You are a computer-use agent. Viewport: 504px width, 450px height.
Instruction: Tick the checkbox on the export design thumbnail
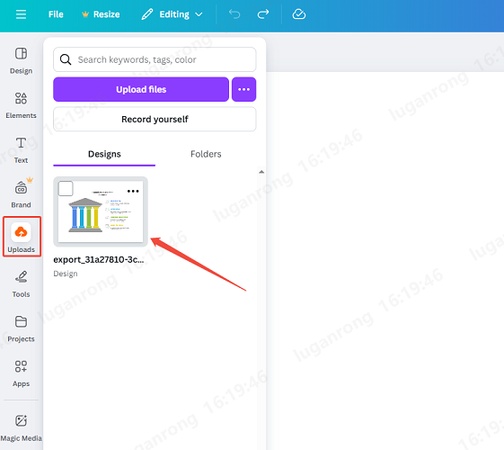pyautogui.click(x=66, y=189)
